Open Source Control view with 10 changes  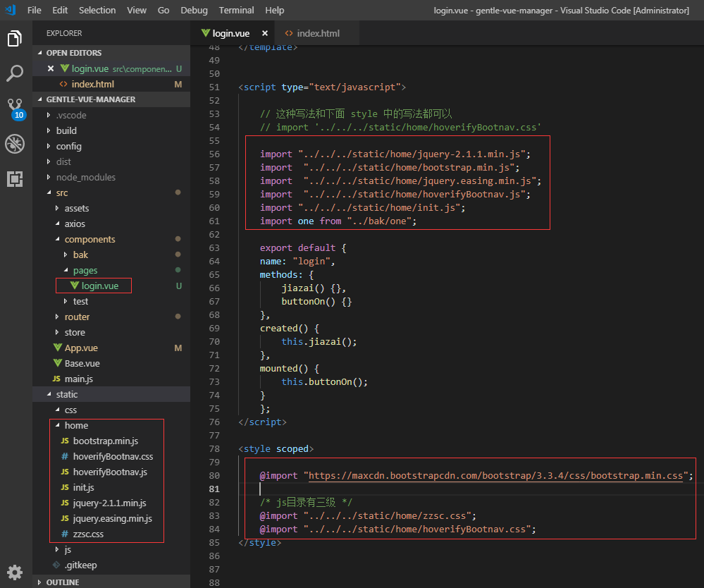click(16, 109)
